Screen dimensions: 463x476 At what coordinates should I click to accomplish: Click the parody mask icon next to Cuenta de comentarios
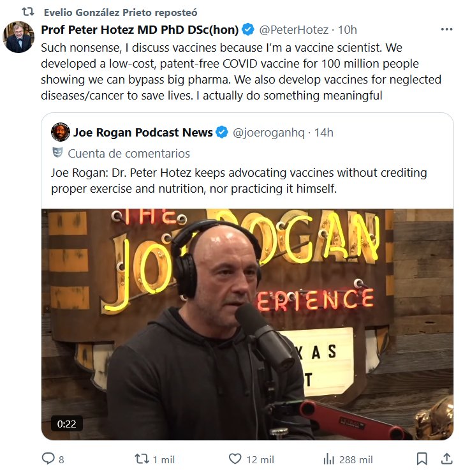click(x=57, y=153)
